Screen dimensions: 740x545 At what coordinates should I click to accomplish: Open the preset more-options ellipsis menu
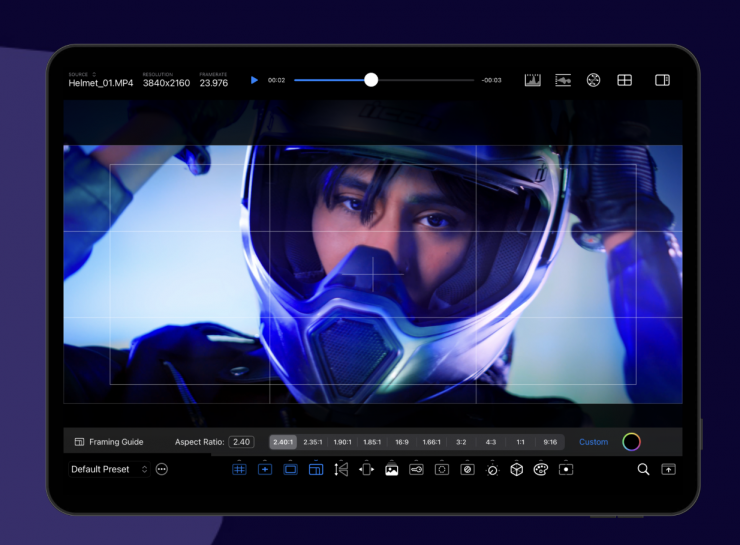tap(162, 469)
